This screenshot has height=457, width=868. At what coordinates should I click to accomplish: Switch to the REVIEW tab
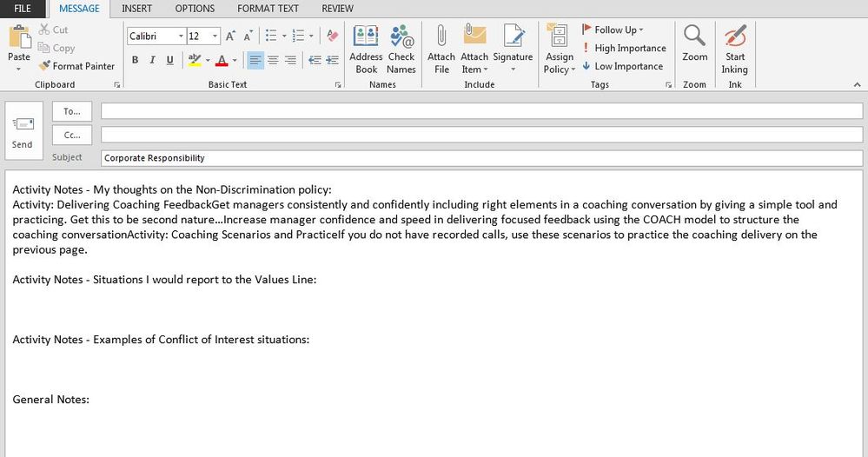coord(337,9)
